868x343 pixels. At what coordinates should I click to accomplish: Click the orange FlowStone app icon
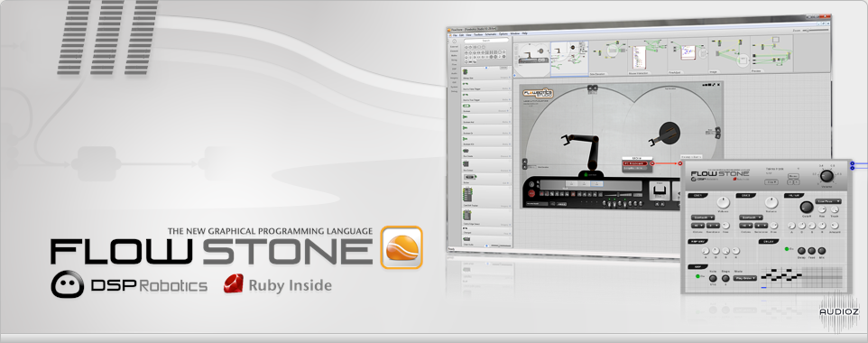point(402,247)
